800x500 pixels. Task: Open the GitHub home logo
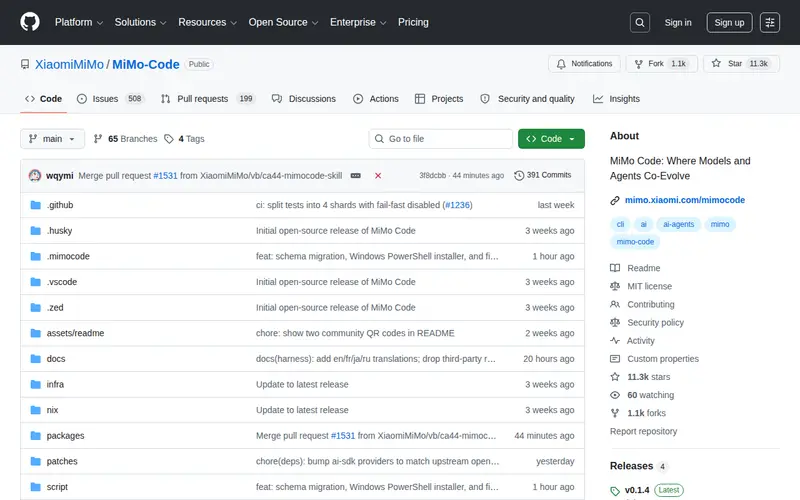(x=30, y=22)
